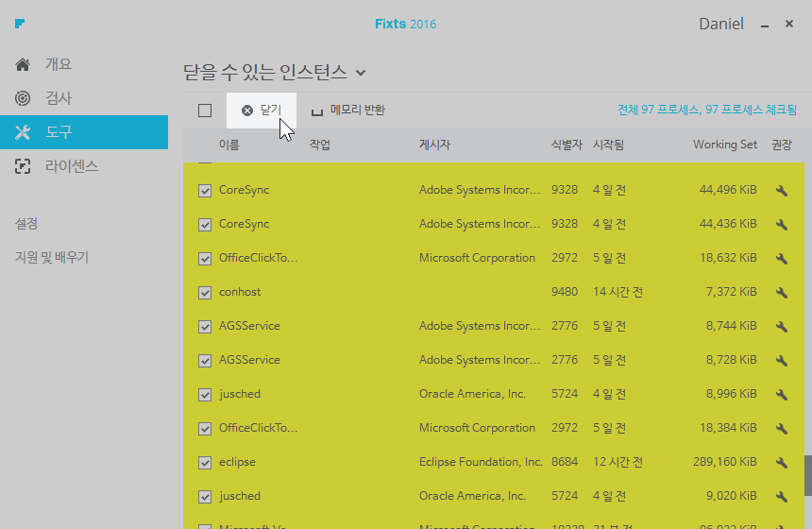Click the Fixts logo icon in title bar
Image resolution: width=812 pixels, height=529 pixels.
point(20,23)
